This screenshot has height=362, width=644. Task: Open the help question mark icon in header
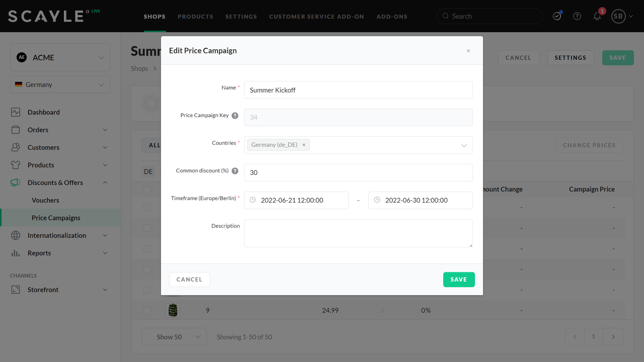(x=577, y=16)
